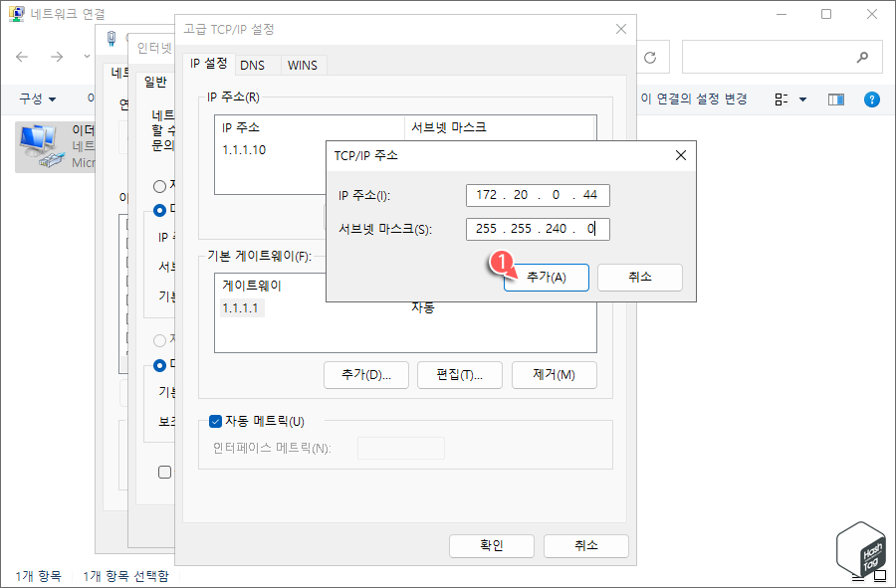Click the search magnifier icon
The width and height of the screenshot is (896, 588).
click(860, 56)
